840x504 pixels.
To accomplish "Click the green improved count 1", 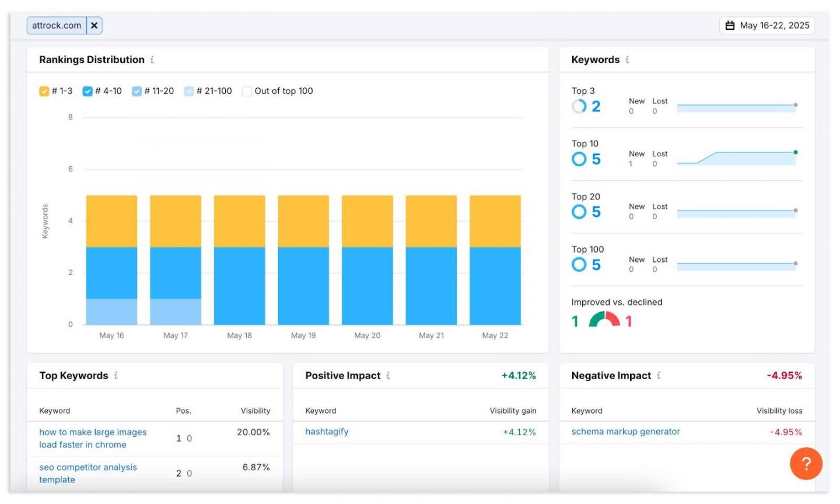I will [575, 321].
